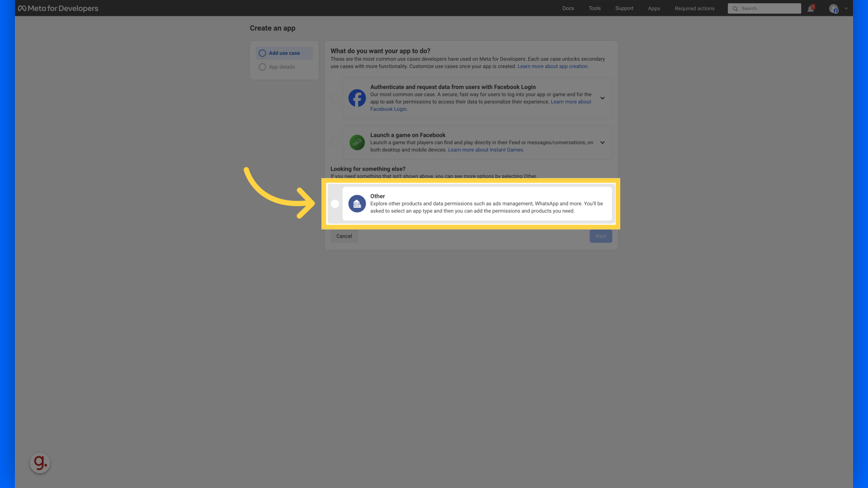This screenshot has width=868, height=488.
Task: Open the Support menu
Action: pos(624,9)
